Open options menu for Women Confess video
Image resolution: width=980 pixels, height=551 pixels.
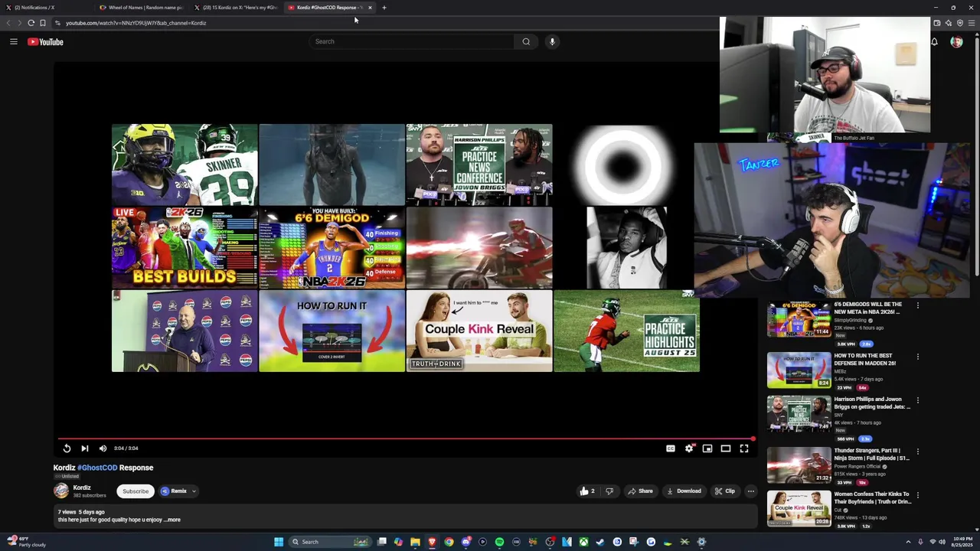pos(918,495)
